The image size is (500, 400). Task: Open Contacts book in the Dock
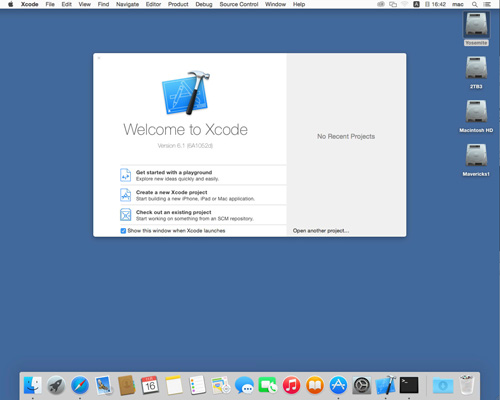point(127,385)
